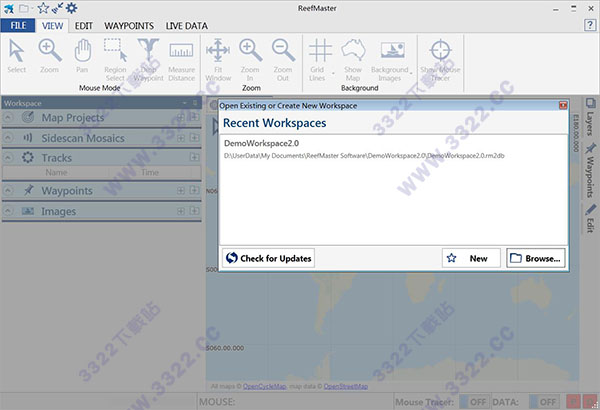This screenshot has width=600, height=410.
Task: Click the star new workspace quick access icon
Action: point(43,8)
